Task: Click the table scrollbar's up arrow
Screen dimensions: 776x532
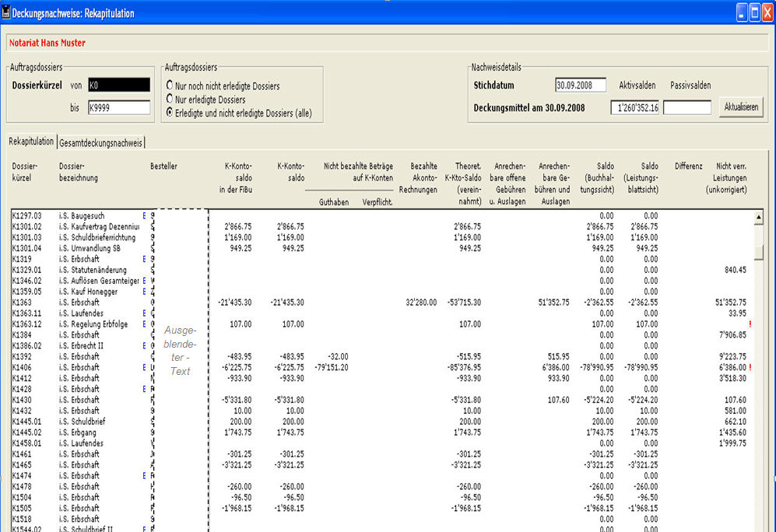Action: (x=759, y=218)
